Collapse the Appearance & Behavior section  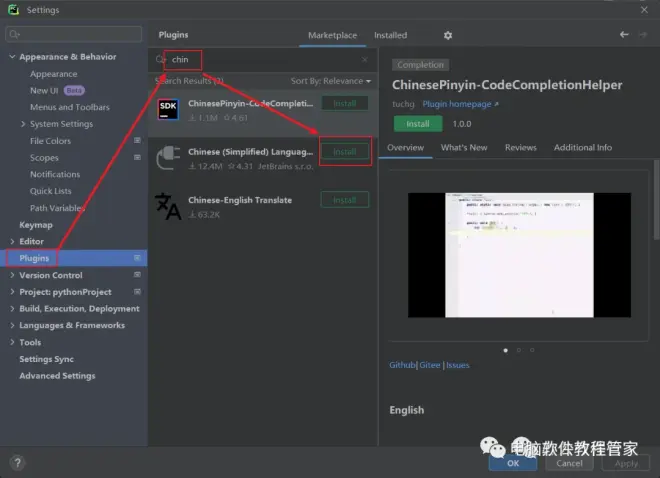click(x=12, y=56)
